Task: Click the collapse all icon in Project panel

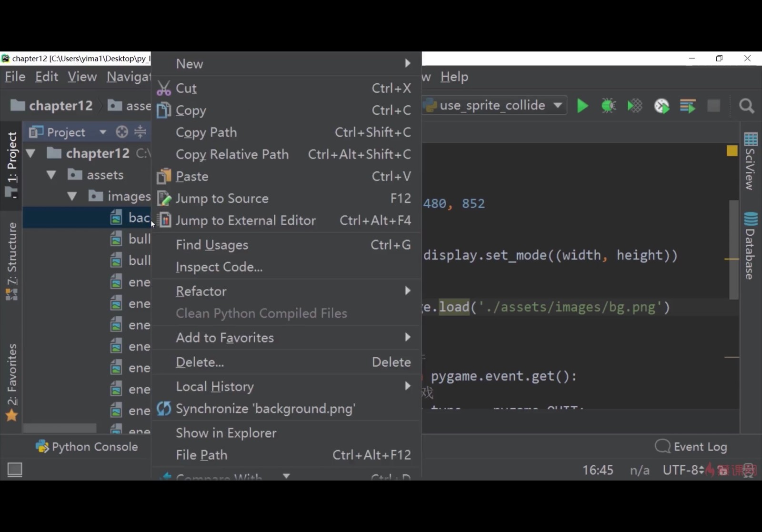Action: click(140, 132)
